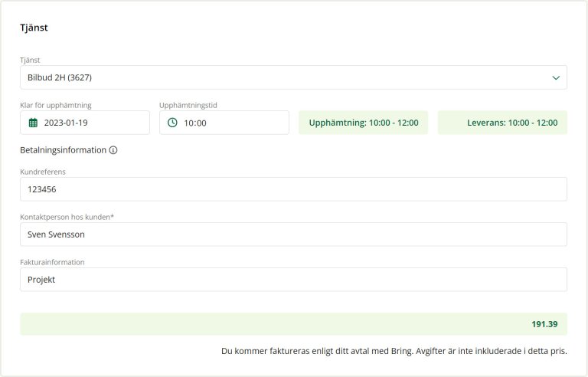Click the 10:00 pickup time value
Viewport: 588px width, 377px height.
pyautogui.click(x=195, y=123)
